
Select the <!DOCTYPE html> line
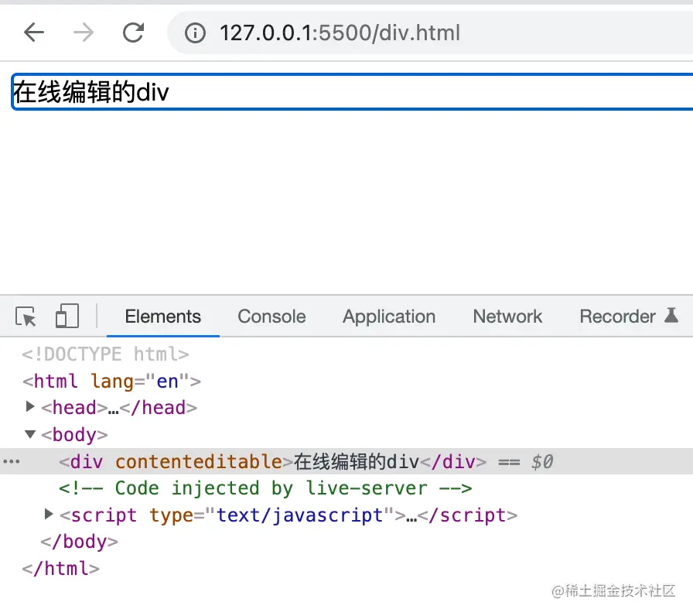tap(105, 354)
